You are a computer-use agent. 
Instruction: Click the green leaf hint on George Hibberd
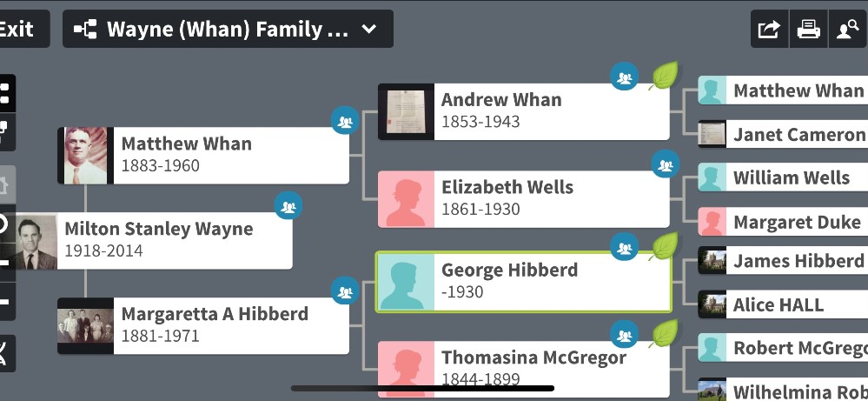coord(665,246)
